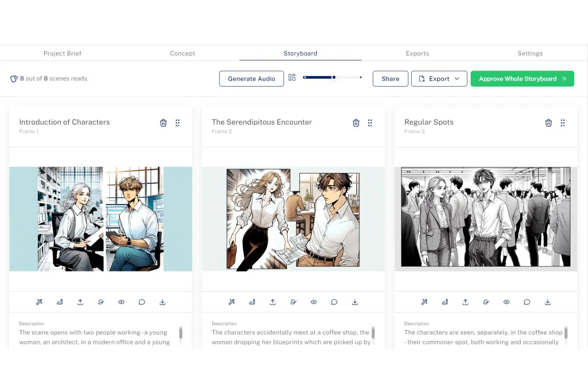Click drag handle dots on Regular Spots

(563, 123)
